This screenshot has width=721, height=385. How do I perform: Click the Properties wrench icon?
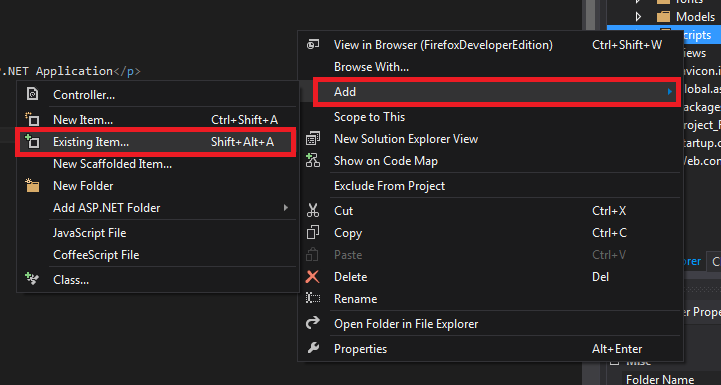tap(313, 348)
